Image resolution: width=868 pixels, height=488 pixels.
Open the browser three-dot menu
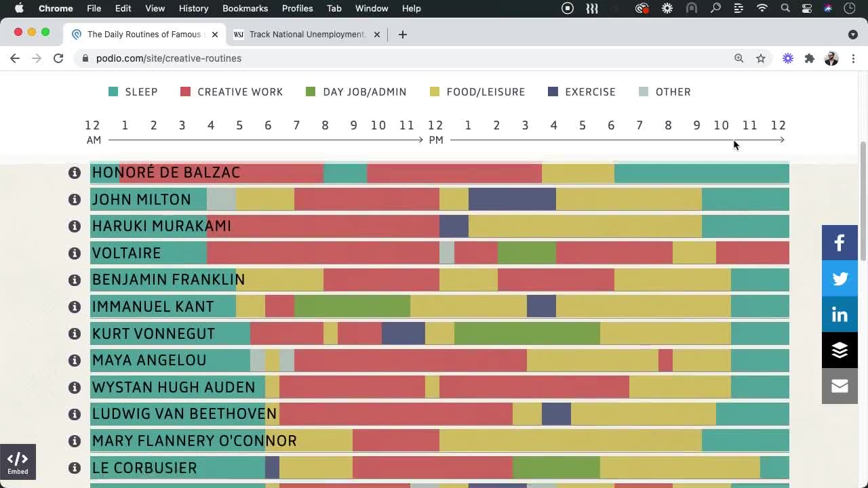click(854, 58)
